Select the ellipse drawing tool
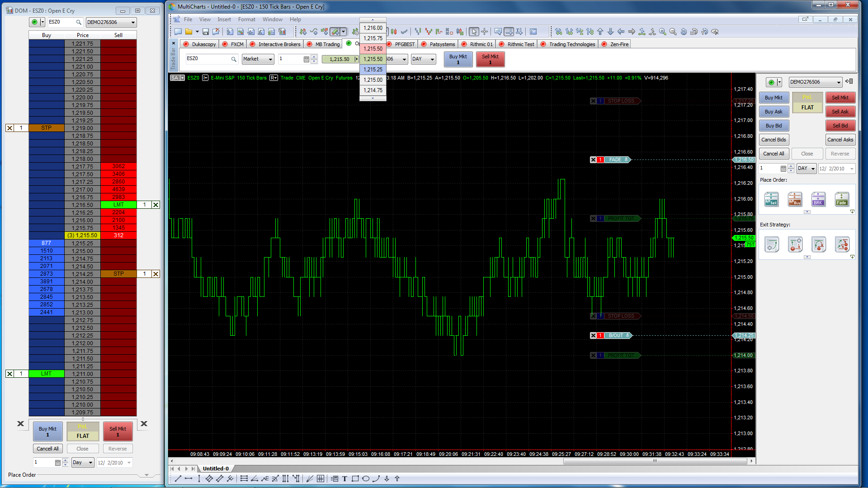Screen dimensions: 868x488 coord(366,479)
